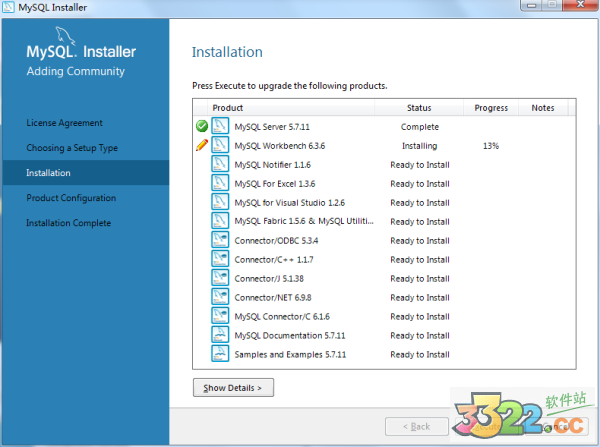Click the MySQL Server 5.7.11 product icon
Screen dimensions: 600x447
[220, 127]
